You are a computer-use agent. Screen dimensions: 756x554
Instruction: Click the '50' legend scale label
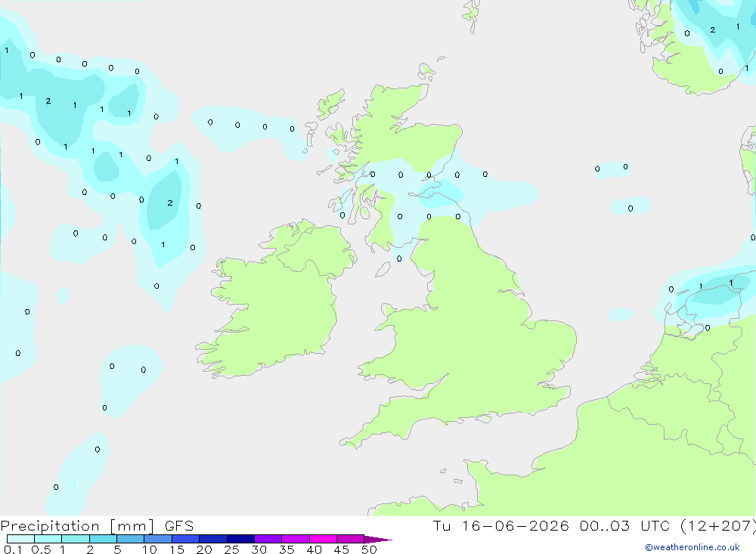click(x=369, y=549)
